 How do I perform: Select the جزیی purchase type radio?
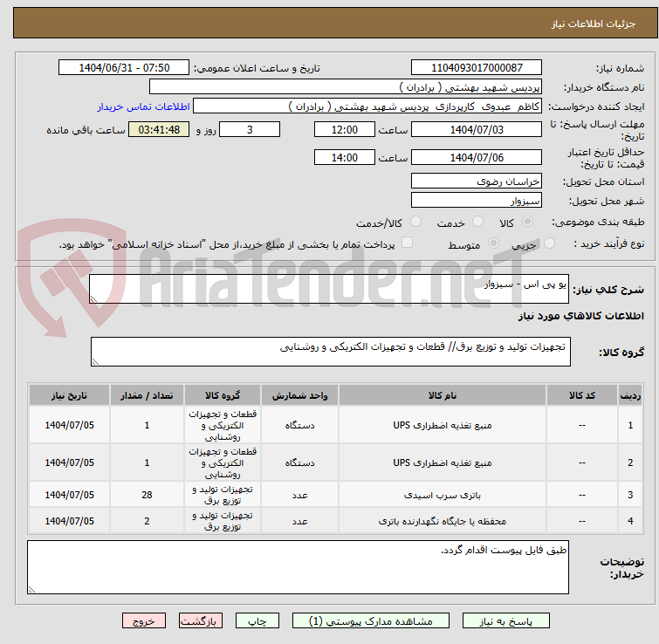tap(549, 243)
